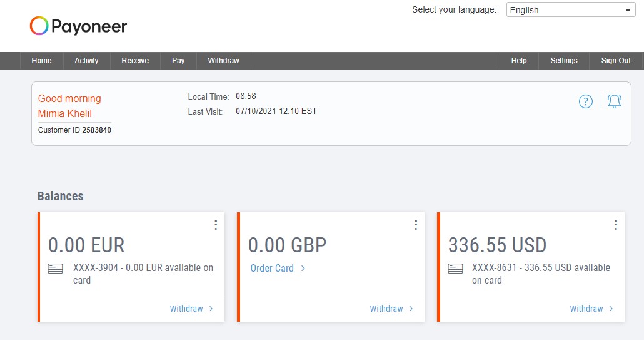The image size is (644, 340).
Task: Go to the Home menu
Action: [41, 61]
